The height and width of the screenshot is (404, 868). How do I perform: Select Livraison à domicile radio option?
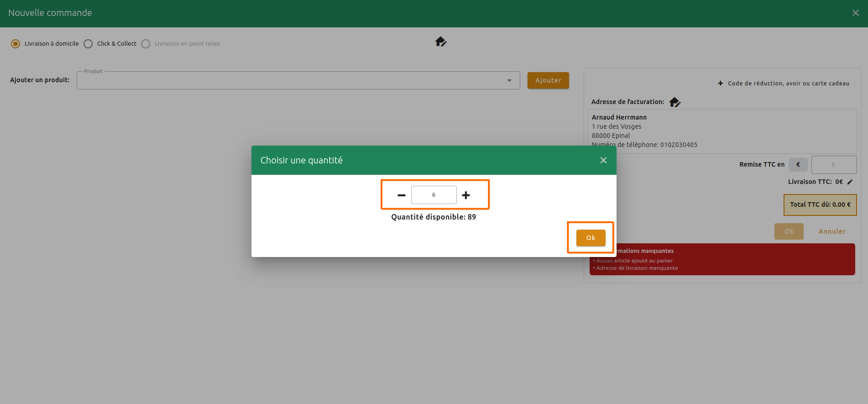pyautogui.click(x=16, y=44)
